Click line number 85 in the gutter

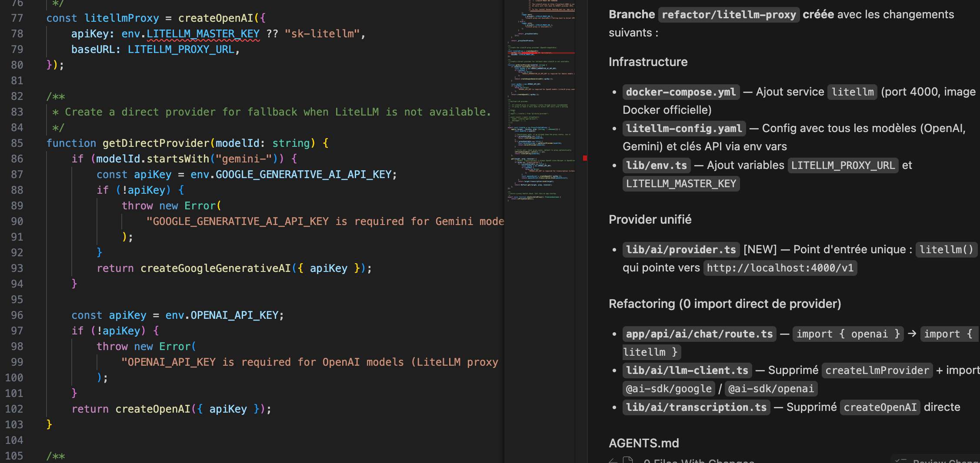pyautogui.click(x=17, y=143)
